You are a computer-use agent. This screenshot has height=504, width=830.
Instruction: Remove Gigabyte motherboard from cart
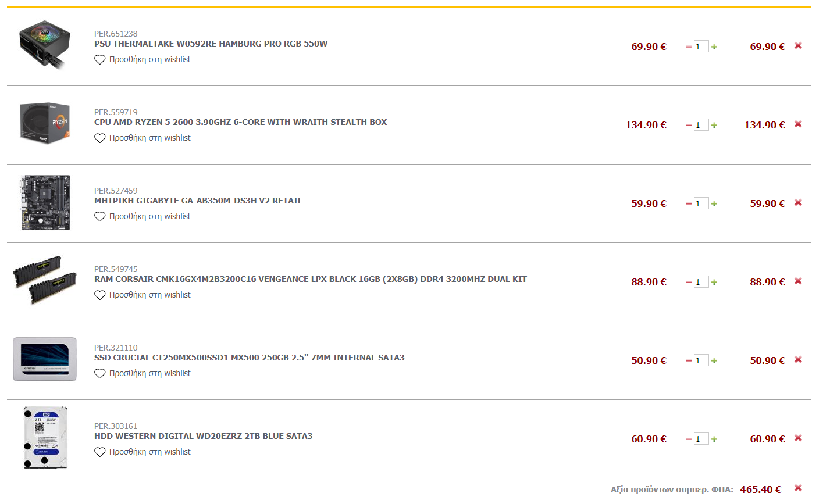(x=798, y=203)
